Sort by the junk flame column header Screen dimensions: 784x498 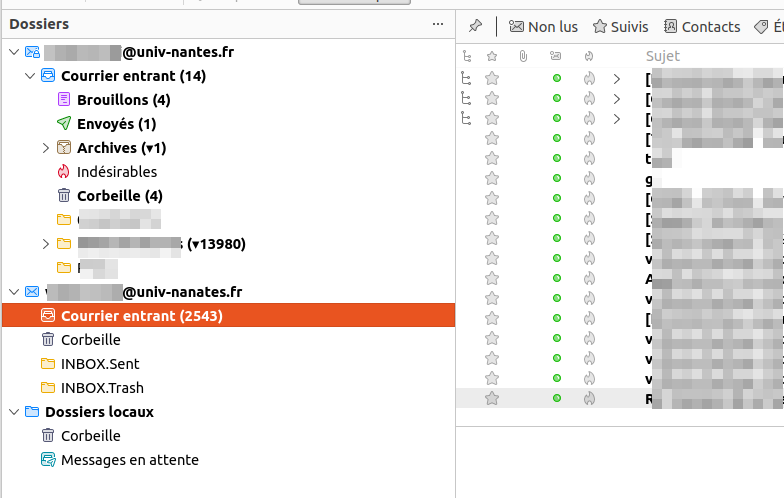[589, 56]
